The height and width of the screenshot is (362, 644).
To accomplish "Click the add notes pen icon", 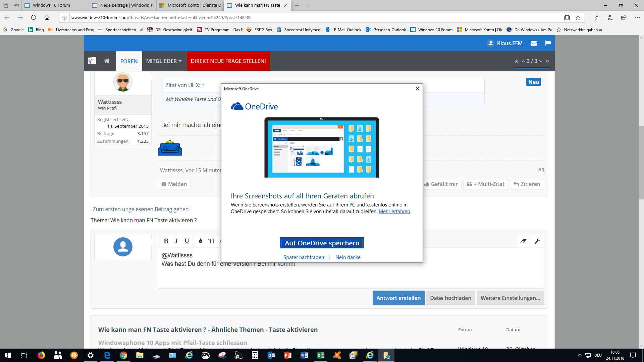I will (610, 17).
